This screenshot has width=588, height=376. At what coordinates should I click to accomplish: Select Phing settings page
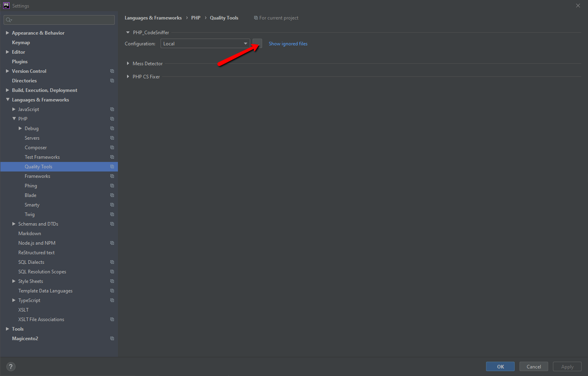tap(31, 186)
